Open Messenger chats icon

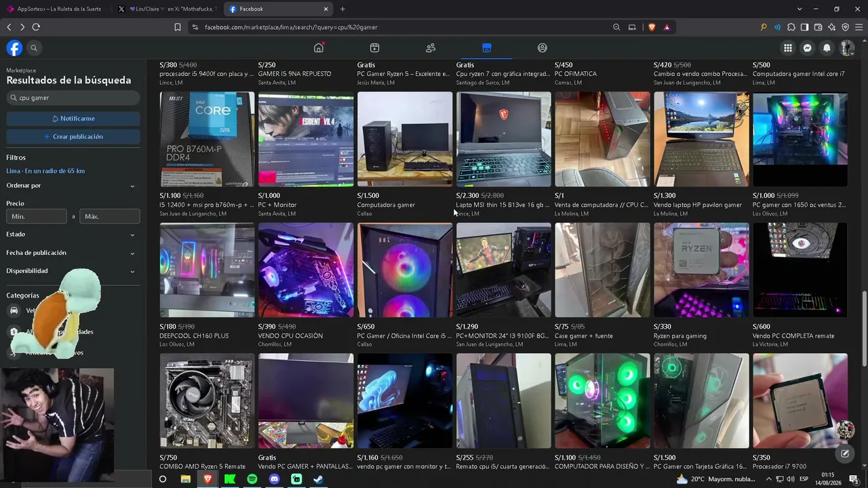coord(807,48)
